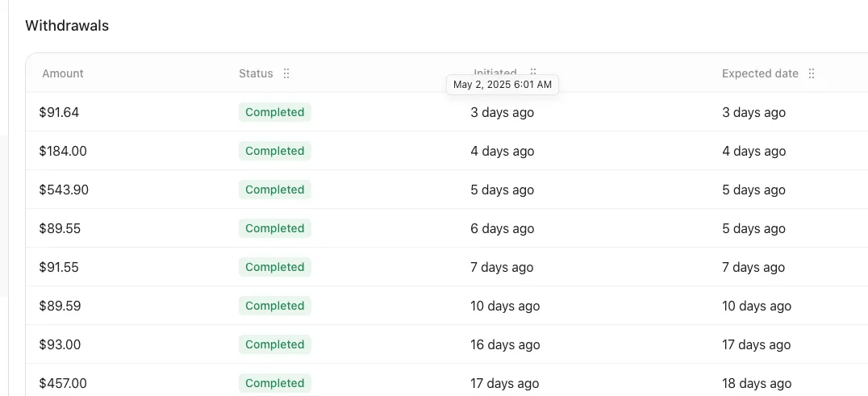Select the Amount column header

(63, 73)
